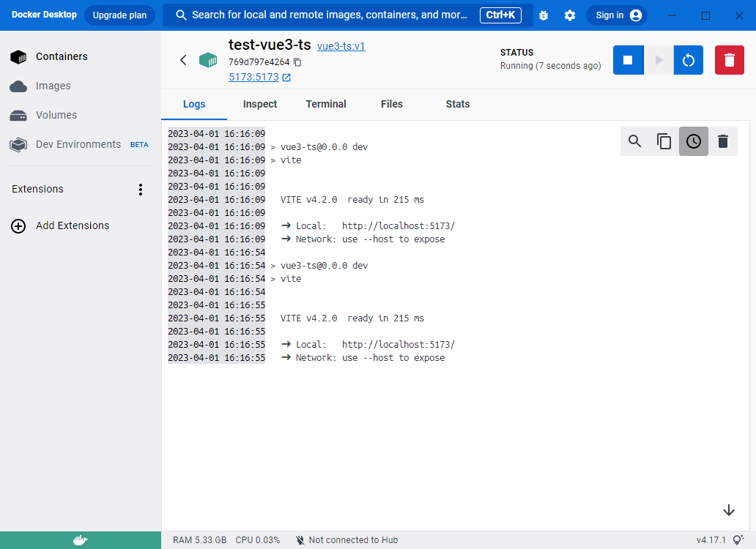Click the test-vue3-ts container name
Image resolution: width=756 pixels, height=549 pixels.
pyautogui.click(x=270, y=45)
